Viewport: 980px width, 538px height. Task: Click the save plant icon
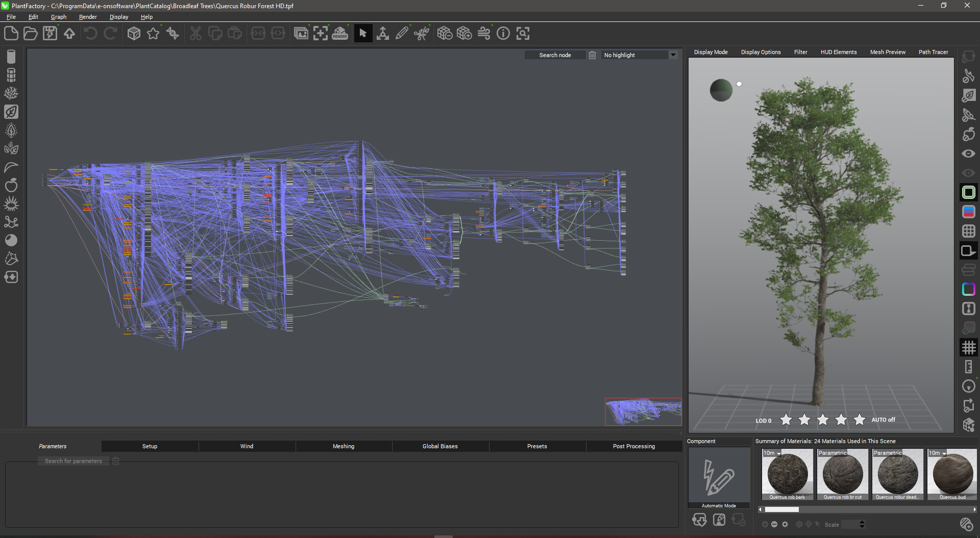click(x=50, y=34)
